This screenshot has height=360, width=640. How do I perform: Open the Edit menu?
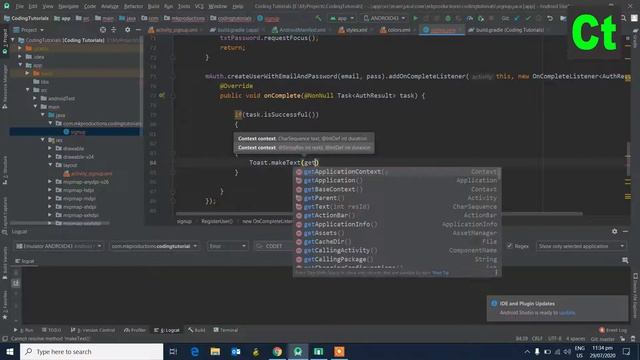pyautogui.click(x=33, y=7)
